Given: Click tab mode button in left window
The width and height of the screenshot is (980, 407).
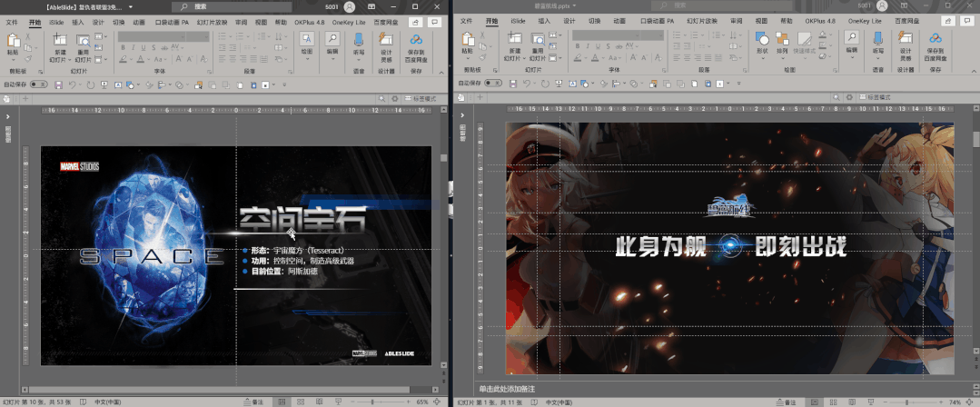Looking at the screenshot, I should (422, 98).
